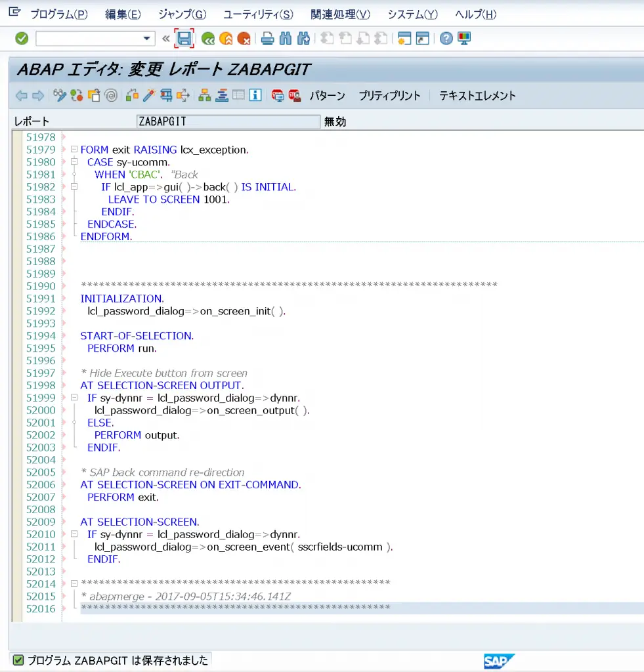Click the status message プログラム ZABAPGIT は保存されました
This screenshot has width=644, height=672.
coord(118,660)
